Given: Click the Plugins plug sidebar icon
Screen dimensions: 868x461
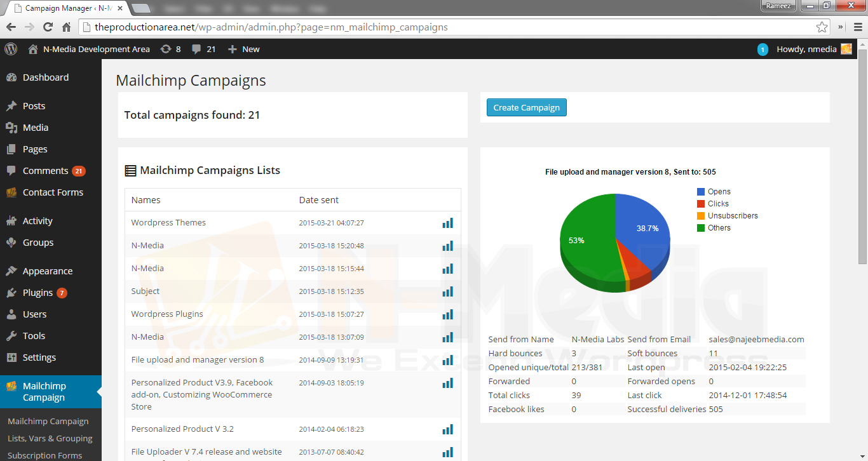Looking at the screenshot, I should (11, 293).
